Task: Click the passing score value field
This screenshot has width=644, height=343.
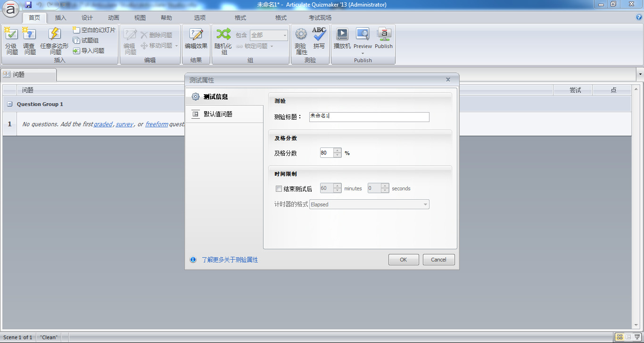Action: (327, 153)
